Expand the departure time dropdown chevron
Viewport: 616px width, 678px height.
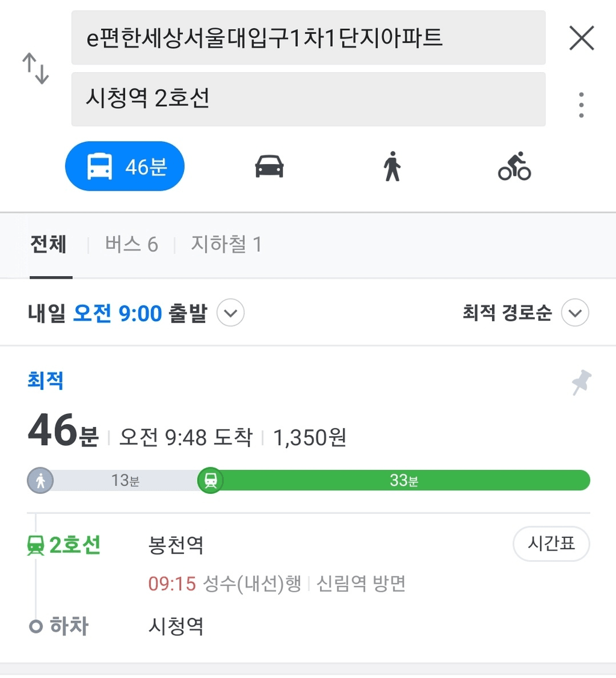(x=230, y=313)
